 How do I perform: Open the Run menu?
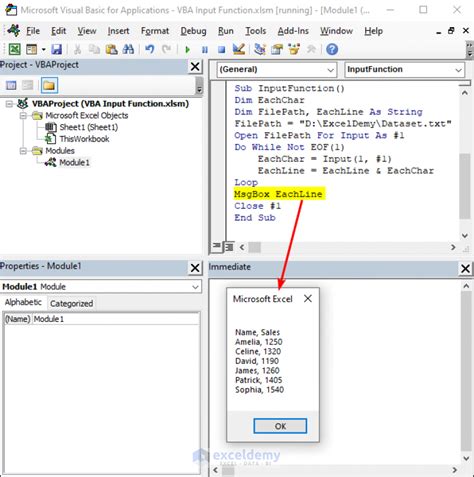point(226,31)
